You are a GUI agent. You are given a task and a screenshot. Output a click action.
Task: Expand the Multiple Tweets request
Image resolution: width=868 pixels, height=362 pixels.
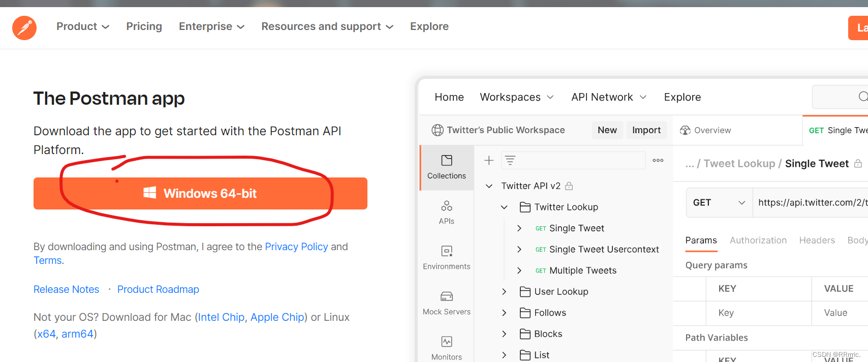click(519, 270)
